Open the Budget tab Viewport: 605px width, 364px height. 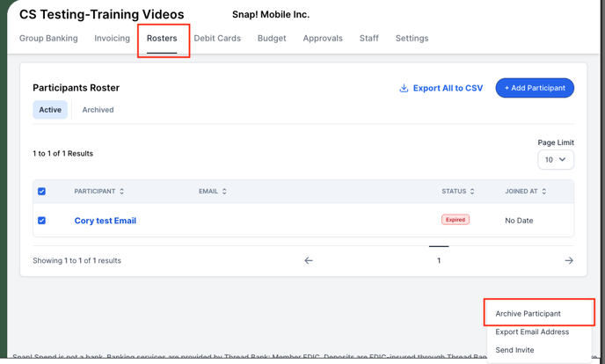point(272,38)
